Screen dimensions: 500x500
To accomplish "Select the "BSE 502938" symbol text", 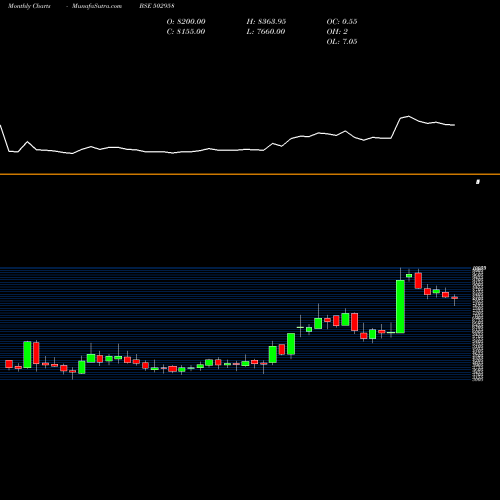I will (157, 6).
